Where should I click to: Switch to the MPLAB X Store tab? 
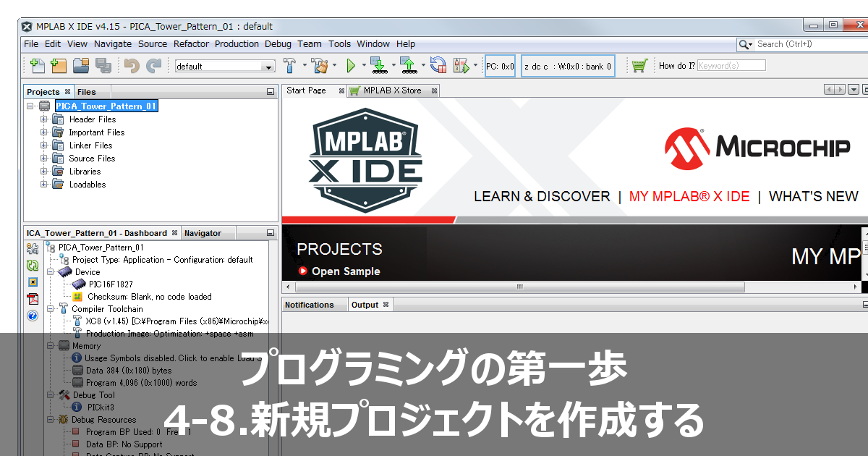[x=392, y=90]
